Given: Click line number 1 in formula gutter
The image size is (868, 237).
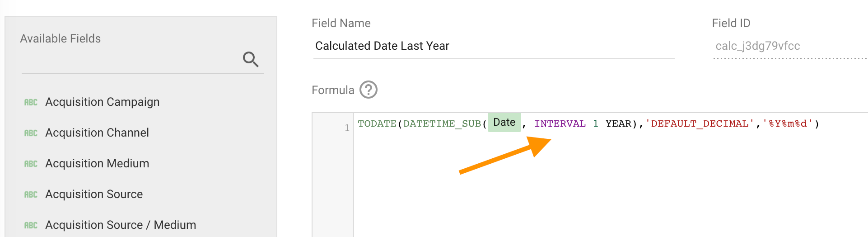Looking at the screenshot, I should coord(347,128).
